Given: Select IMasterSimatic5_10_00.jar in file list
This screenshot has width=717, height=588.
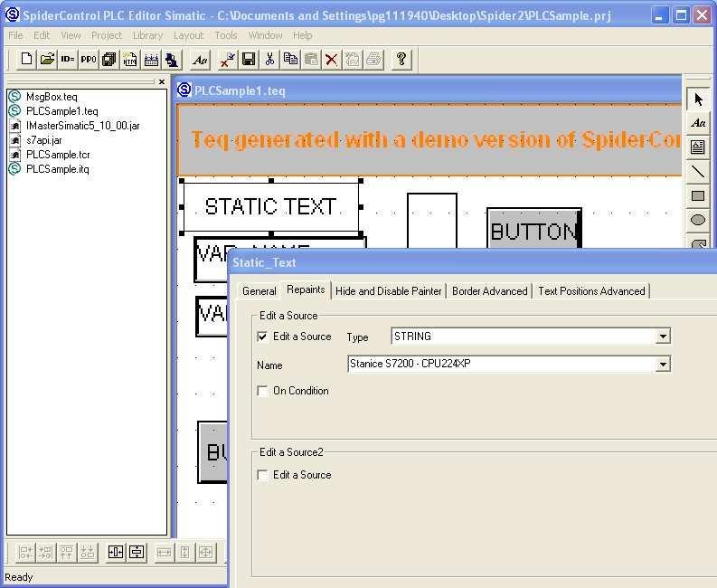Looking at the screenshot, I should tap(83, 126).
